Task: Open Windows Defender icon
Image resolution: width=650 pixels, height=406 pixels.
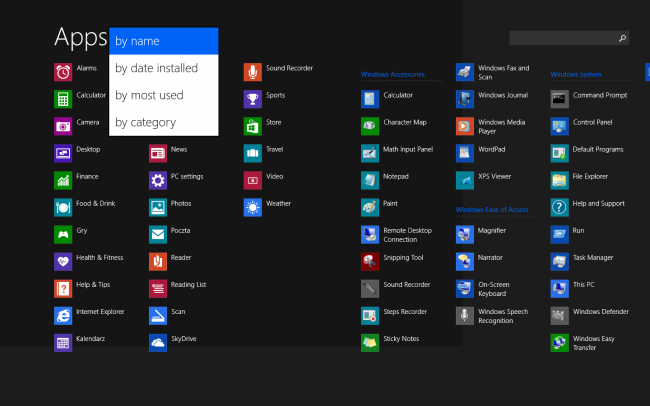Action: pos(560,316)
